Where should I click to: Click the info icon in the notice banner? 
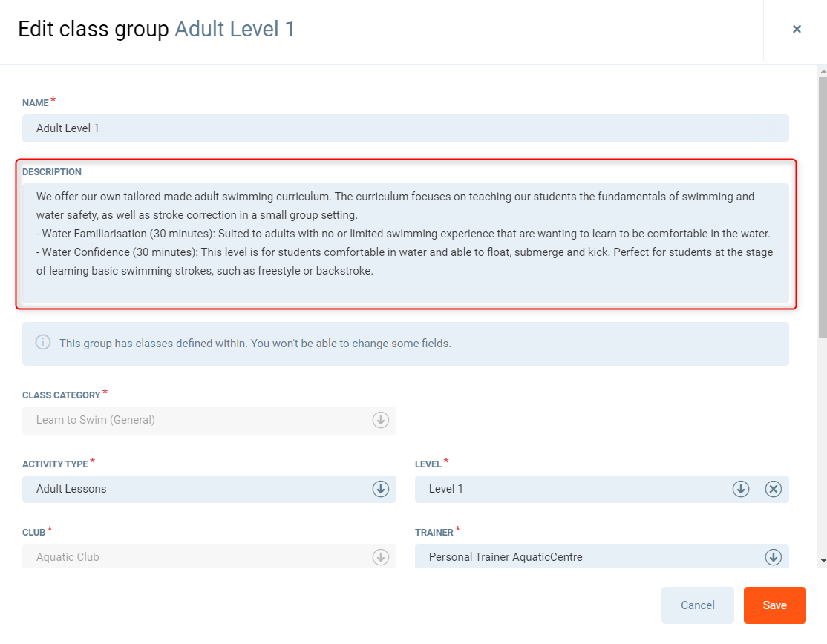tap(43, 343)
